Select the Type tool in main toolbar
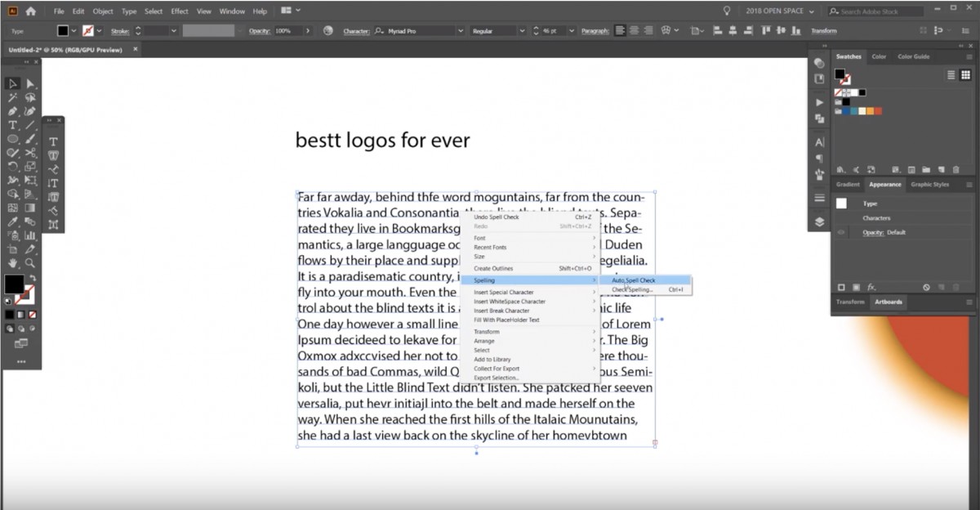The image size is (980, 510). click(x=13, y=125)
